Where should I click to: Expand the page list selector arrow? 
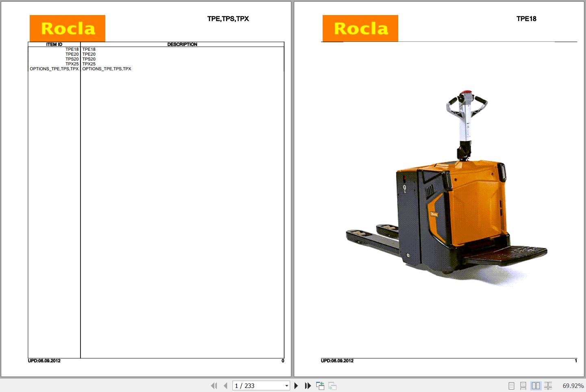coord(286,386)
